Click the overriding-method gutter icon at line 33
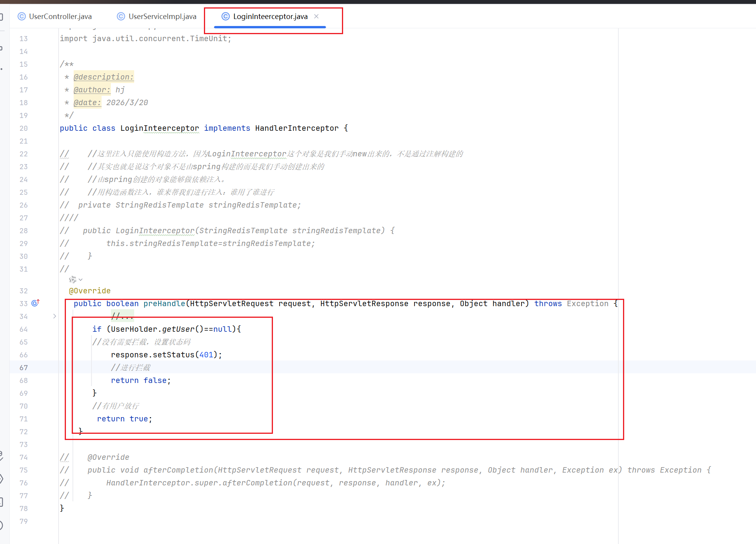 35,303
